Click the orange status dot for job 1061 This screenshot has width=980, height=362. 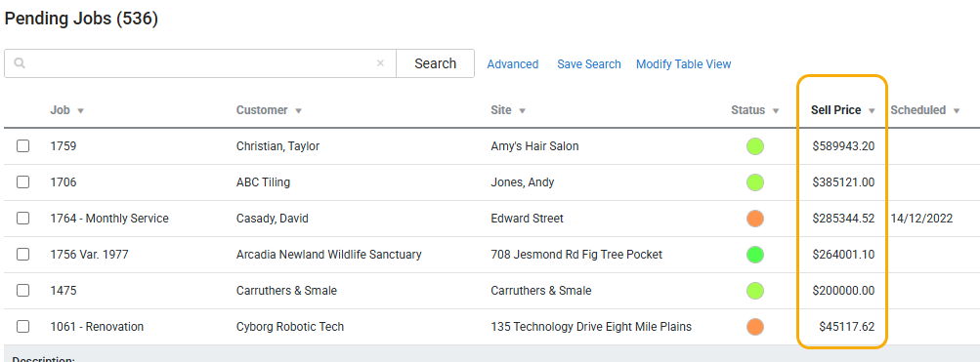755,327
